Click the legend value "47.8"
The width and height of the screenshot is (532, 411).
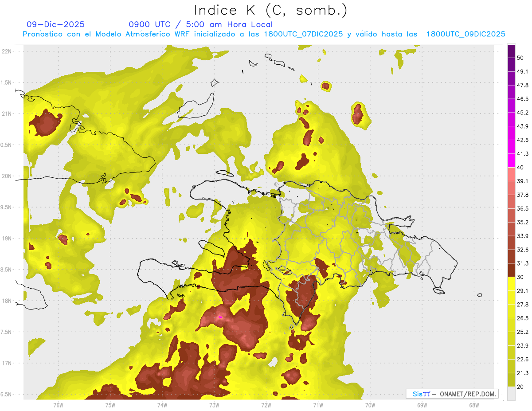pyautogui.click(x=523, y=85)
